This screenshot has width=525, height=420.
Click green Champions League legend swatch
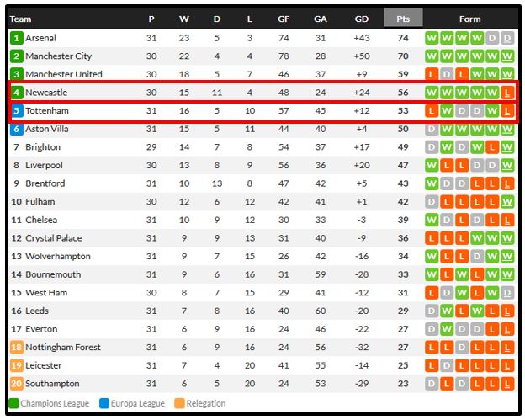[x=13, y=403]
